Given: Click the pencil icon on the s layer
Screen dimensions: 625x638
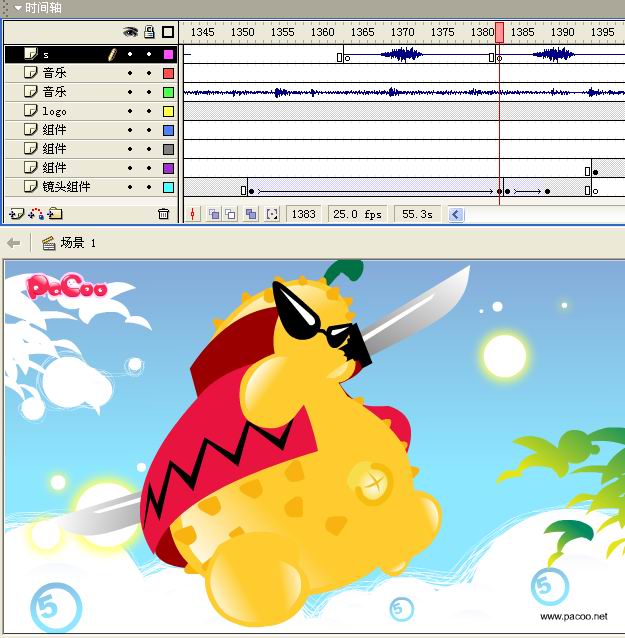Looking at the screenshot, I should point(112,54).
